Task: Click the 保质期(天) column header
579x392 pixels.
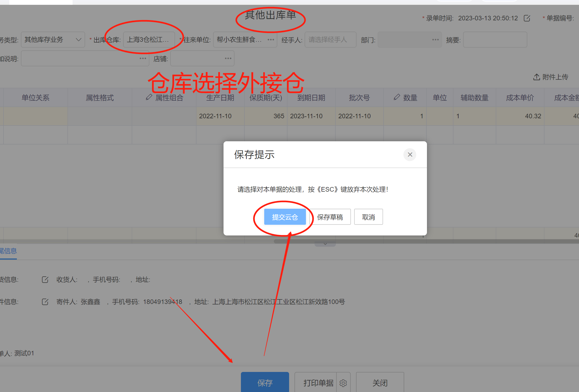Action: (x=266, y=98)
